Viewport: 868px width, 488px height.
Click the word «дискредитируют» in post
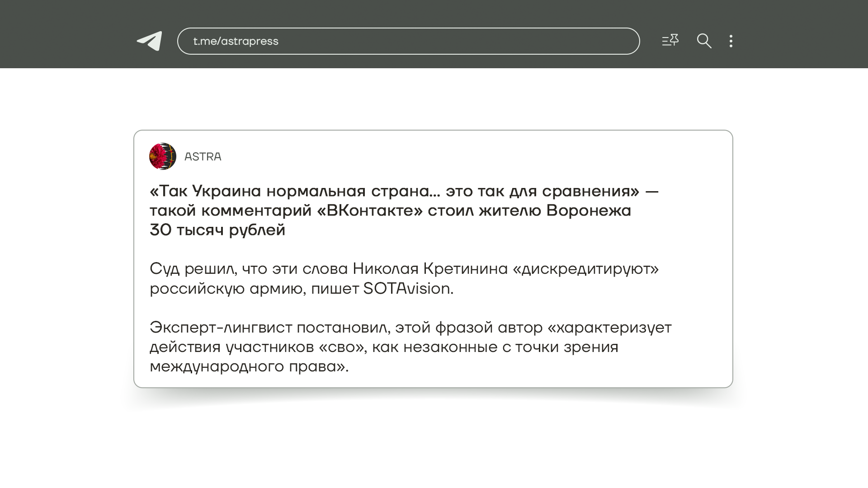(x=585, y=269)
